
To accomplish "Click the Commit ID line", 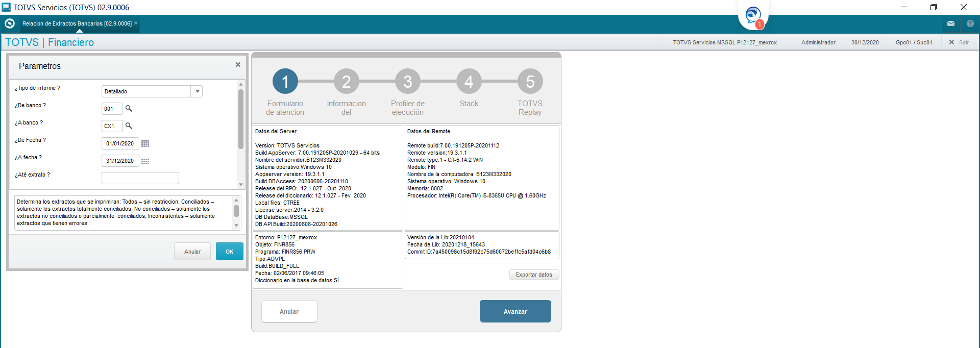I will point(479,252).
